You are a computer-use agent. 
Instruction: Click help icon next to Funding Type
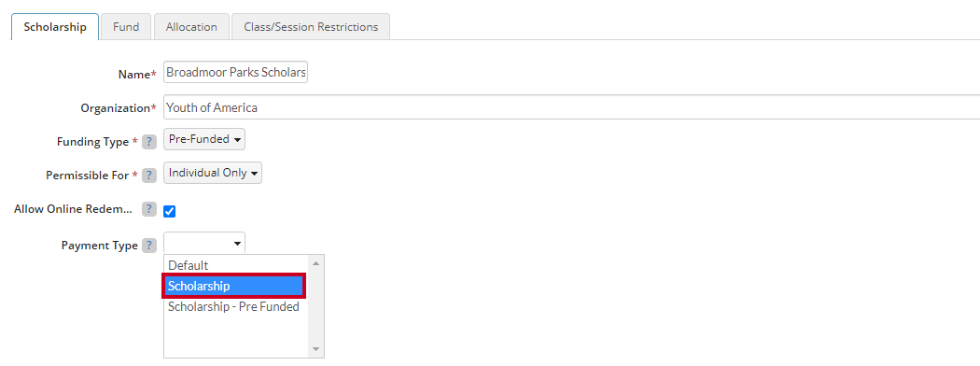[148, 142]
